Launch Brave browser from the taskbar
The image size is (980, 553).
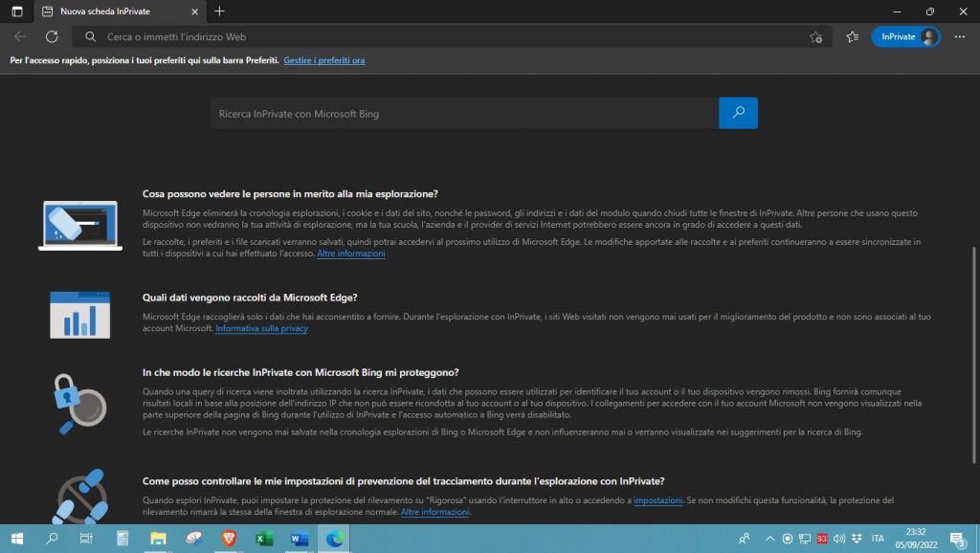228,539
